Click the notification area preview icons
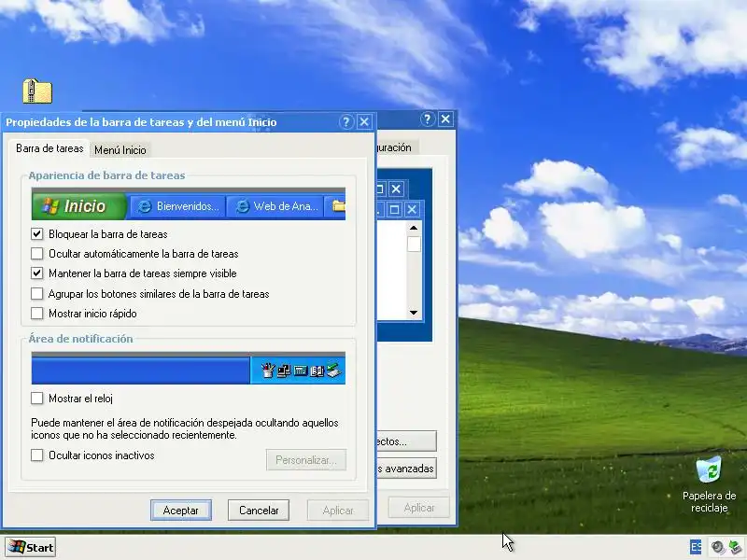 coord(301,370)
